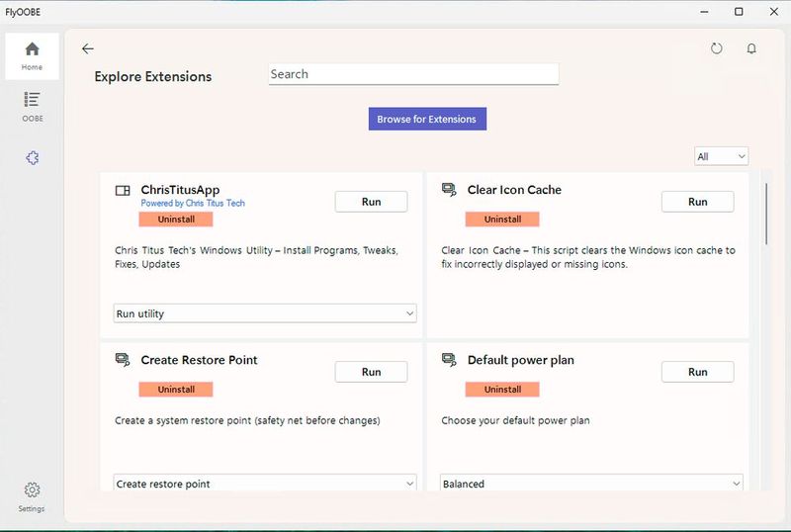Click the Create Restore Point script icon
Image resolution: width=791 pixels, height=532 pixels.
[124, 360]
